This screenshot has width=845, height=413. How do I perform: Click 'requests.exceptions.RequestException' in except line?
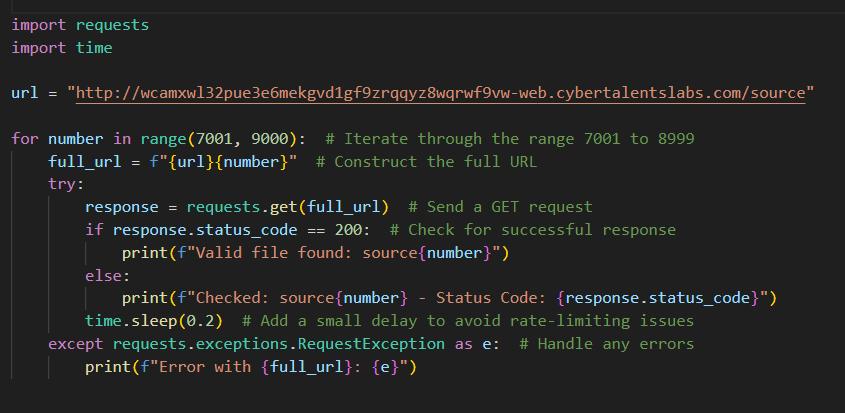279,344
